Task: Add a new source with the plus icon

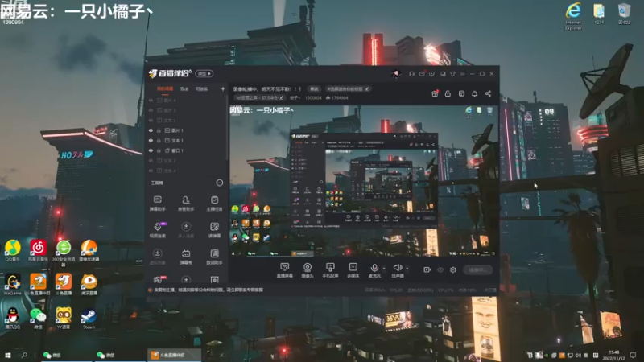Action: pos(223,88)
